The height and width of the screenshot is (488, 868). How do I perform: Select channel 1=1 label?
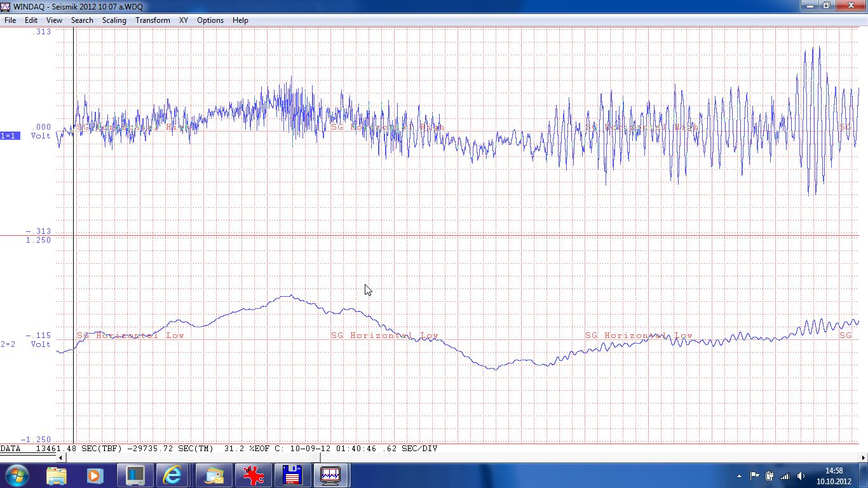(10, 136)
